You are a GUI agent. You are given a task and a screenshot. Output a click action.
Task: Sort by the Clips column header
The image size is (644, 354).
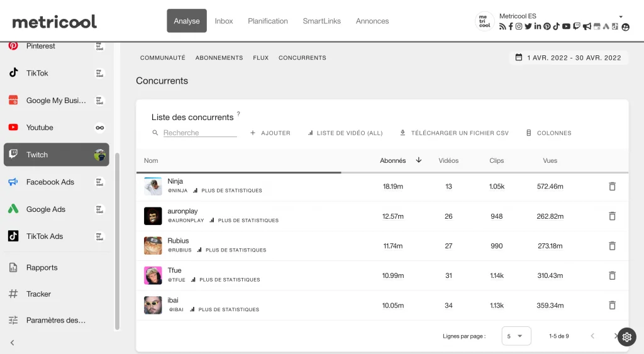(497, 160)
